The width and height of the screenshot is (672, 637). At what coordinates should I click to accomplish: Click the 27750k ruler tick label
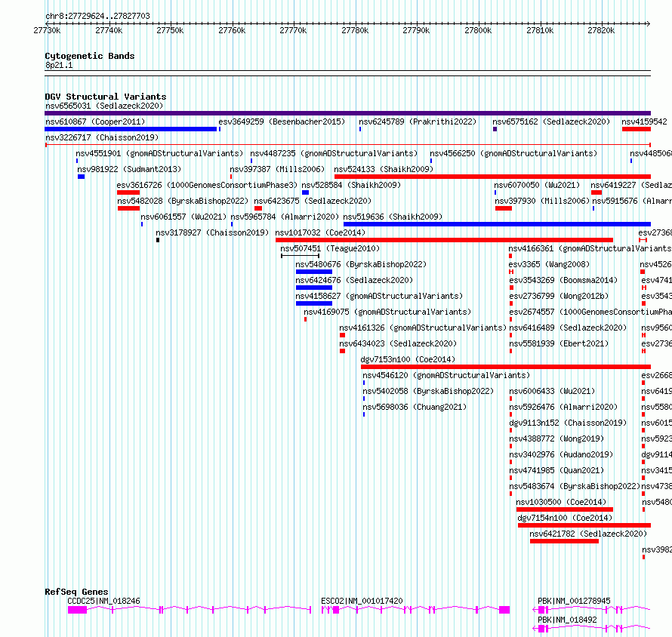pyautogui.click(x=170, y=30)
